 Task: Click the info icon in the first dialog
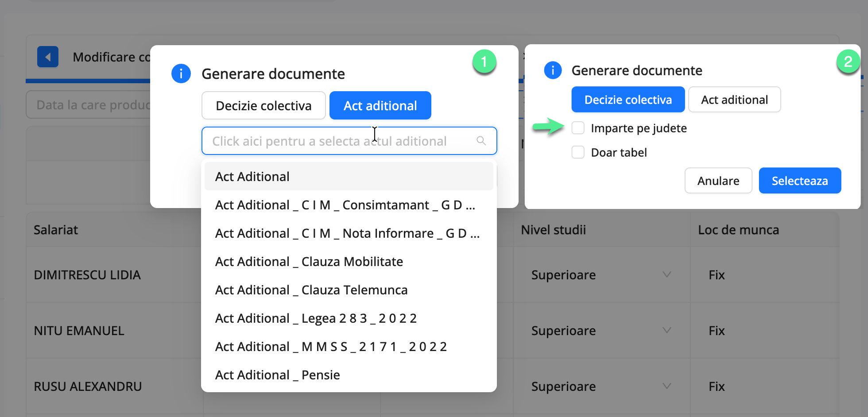pos(181,73)
